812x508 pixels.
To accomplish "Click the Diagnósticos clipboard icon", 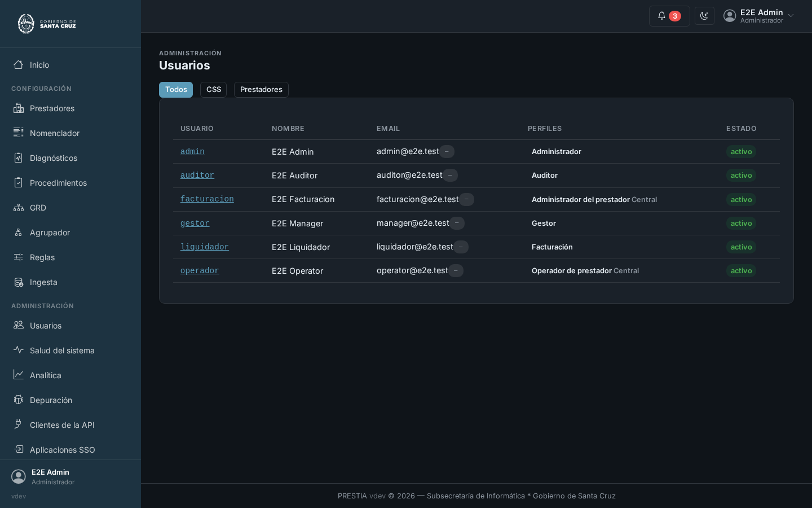I will click(19, 158).
